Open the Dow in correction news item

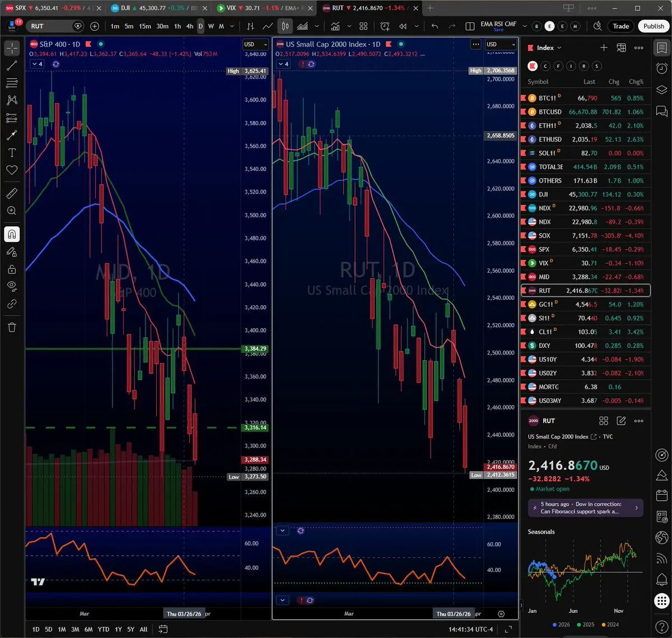[585, 508]
